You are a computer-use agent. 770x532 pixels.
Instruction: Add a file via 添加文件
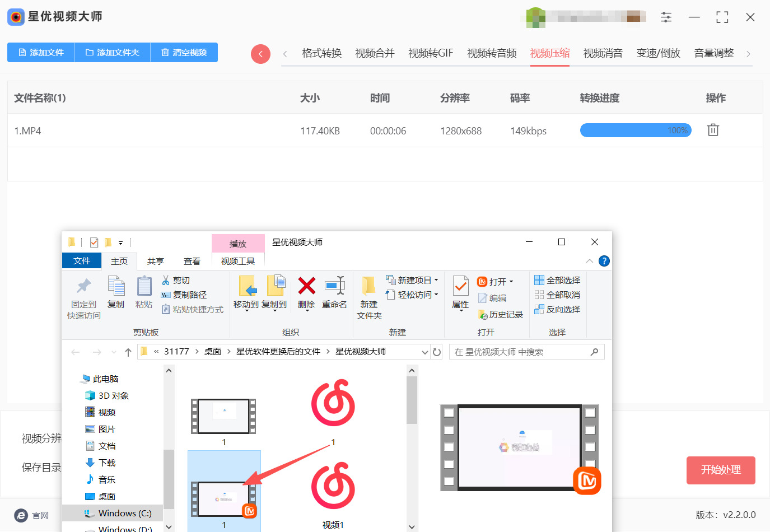pos(41,53)
